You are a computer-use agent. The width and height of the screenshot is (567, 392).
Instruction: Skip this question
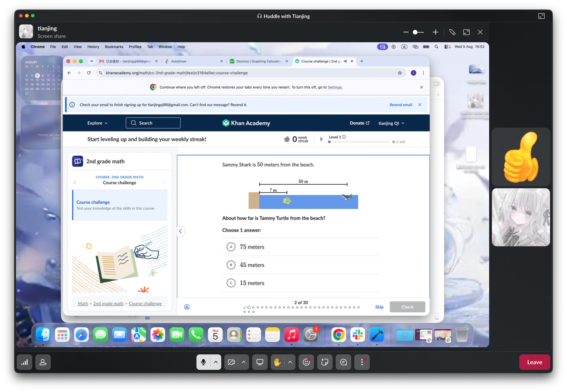pos(379,307)
